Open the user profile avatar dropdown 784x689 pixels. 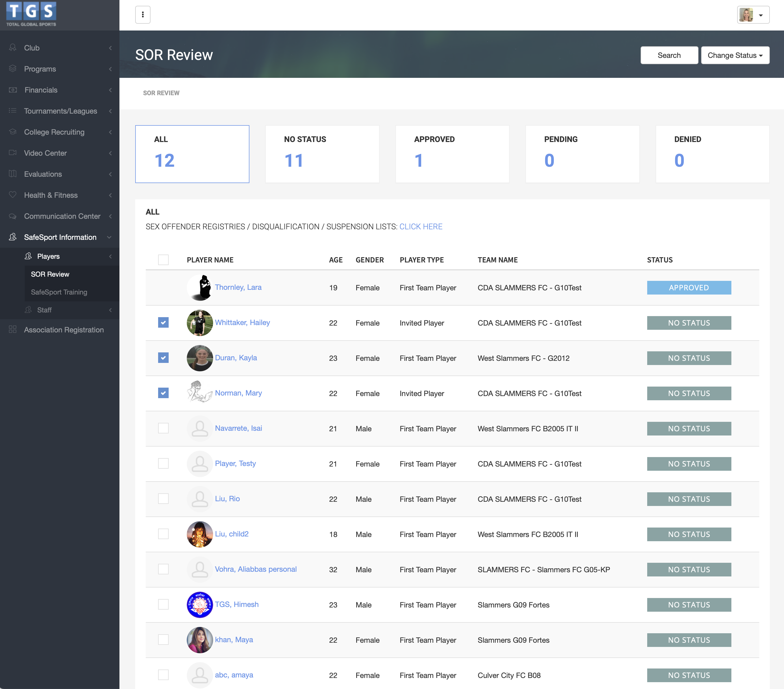752,15
